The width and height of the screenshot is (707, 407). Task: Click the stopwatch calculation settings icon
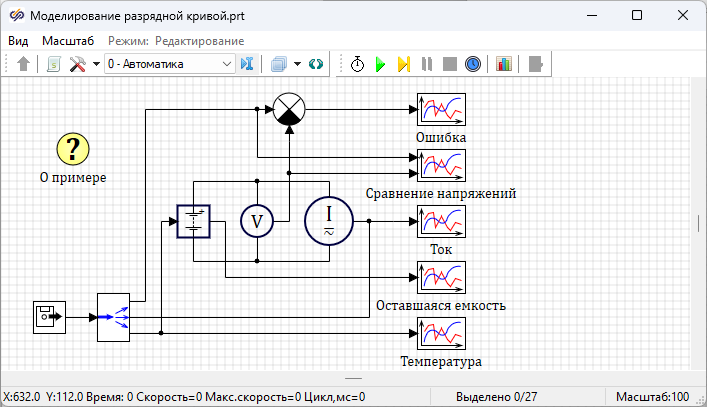(358, 64)
